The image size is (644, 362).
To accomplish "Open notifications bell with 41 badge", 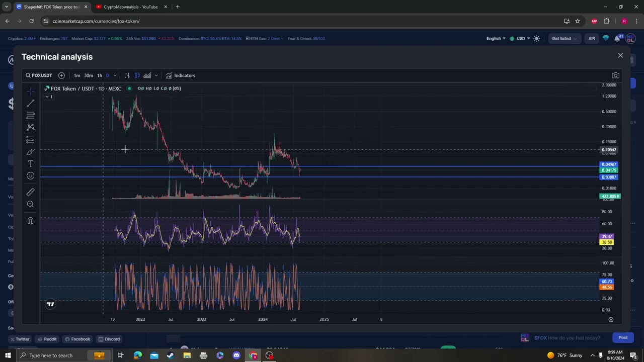I will pos(617,38).
